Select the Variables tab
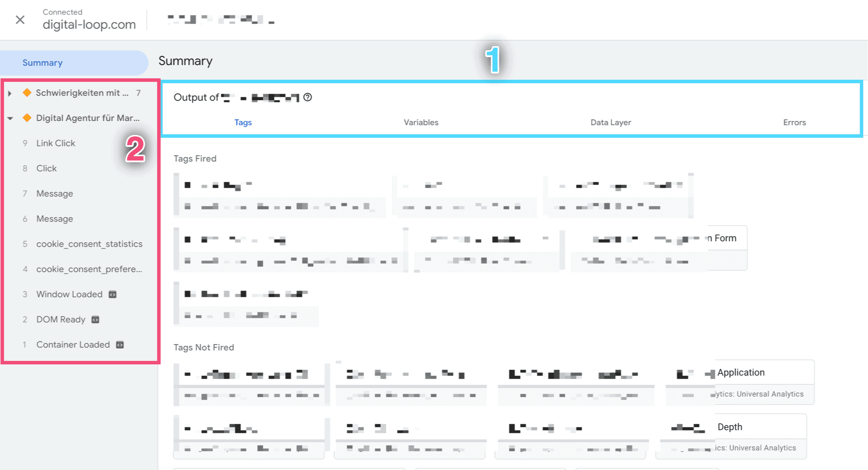This screenshot has width=868, height=470. [x=421, y=122]
